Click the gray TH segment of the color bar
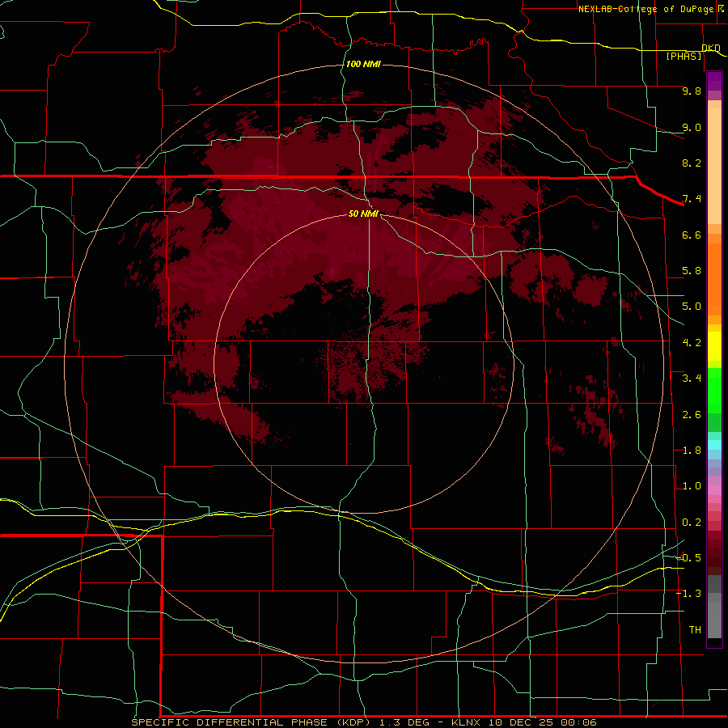The height and width of the screenshot is (728, 728). (x=714, y=620)
